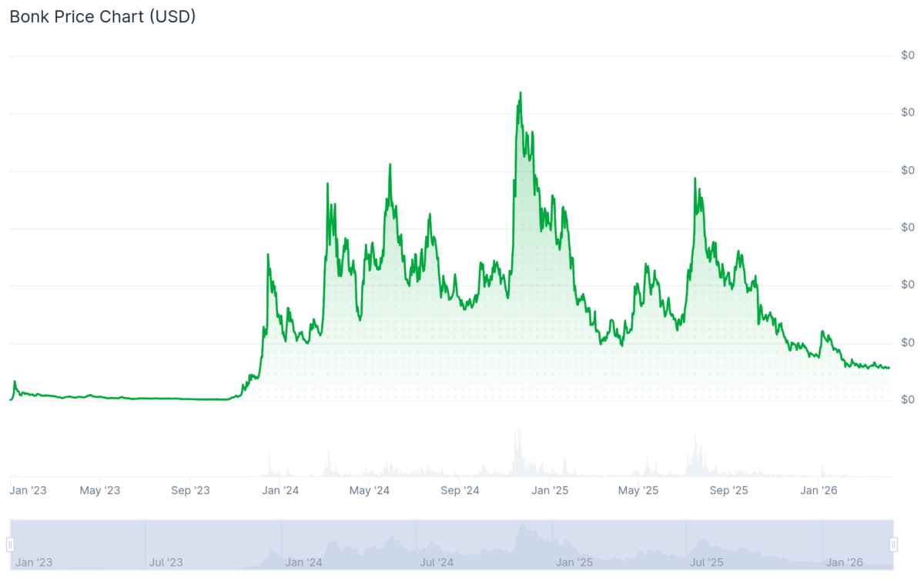Click the highest price peak in late 2024
The height and width of the screenshot is (584, 924).
(521, 93)
